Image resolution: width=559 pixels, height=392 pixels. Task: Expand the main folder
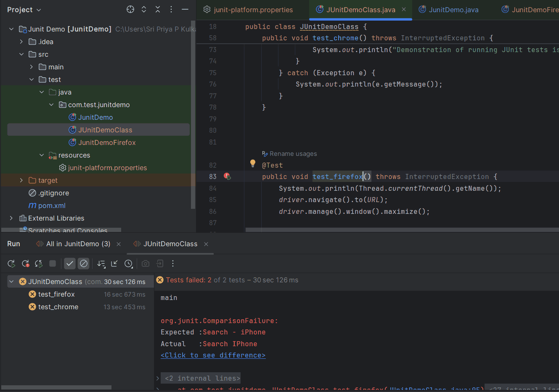[x=32, y=67]
